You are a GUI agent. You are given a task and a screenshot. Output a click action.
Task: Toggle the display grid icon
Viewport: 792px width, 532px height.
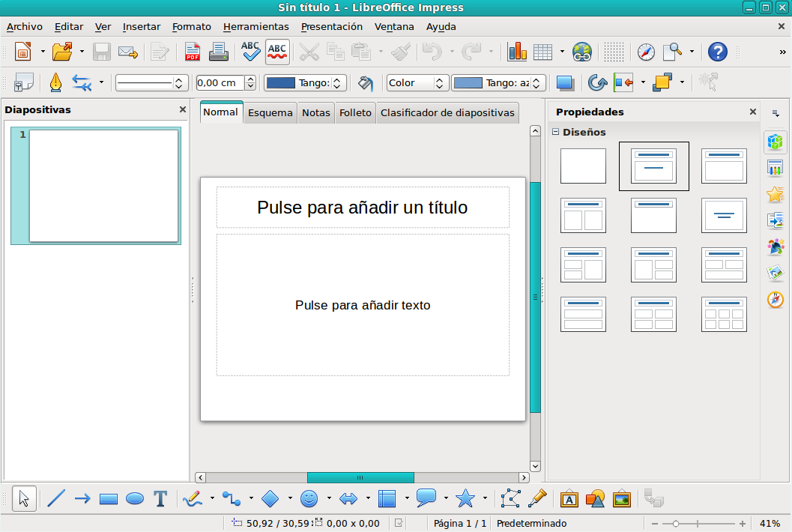tap(614, 52)
